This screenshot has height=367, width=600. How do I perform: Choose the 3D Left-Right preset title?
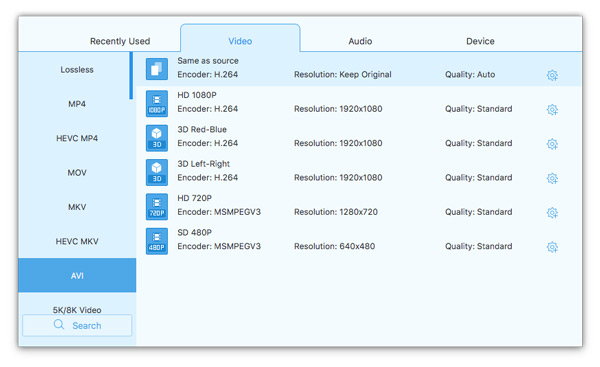pyautogui.click(x=203, y=164)
